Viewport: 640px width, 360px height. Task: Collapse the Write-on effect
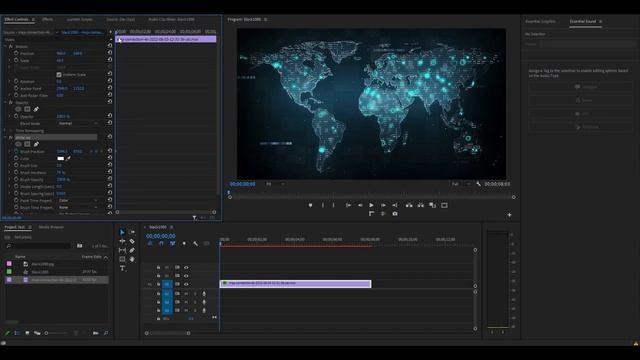5,137
